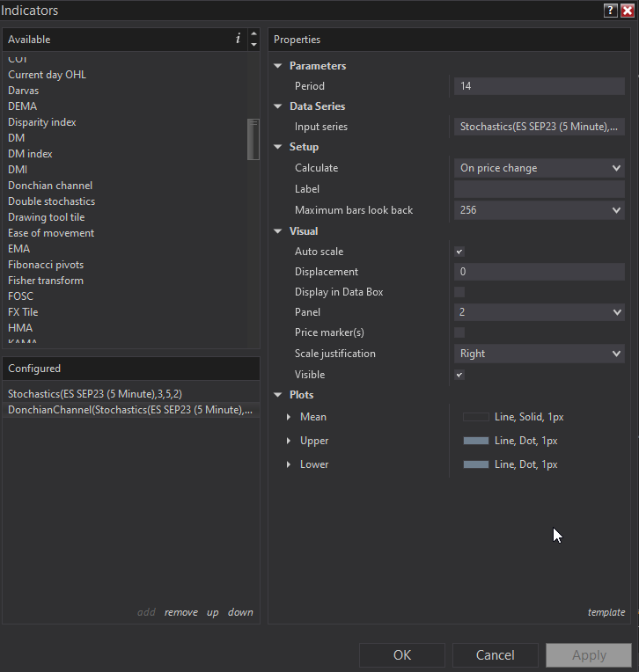Select the DMI indicator
639x672 pixels.
[18, 170]
